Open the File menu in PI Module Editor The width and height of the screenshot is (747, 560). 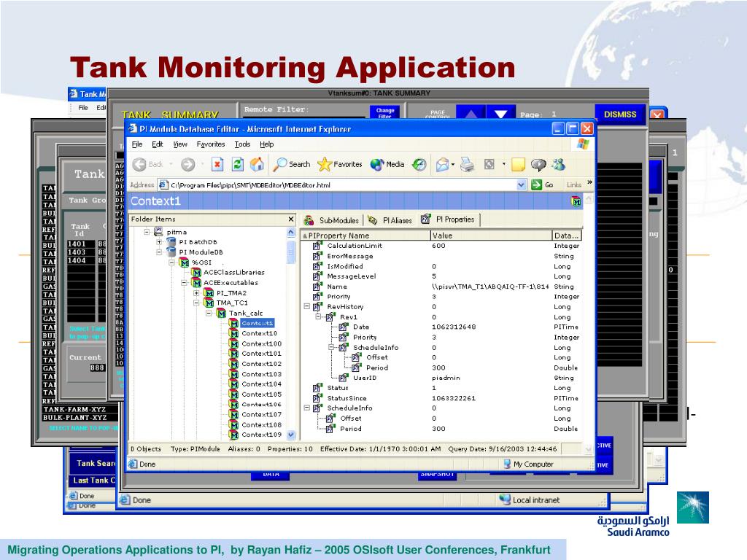pos(137,144)
